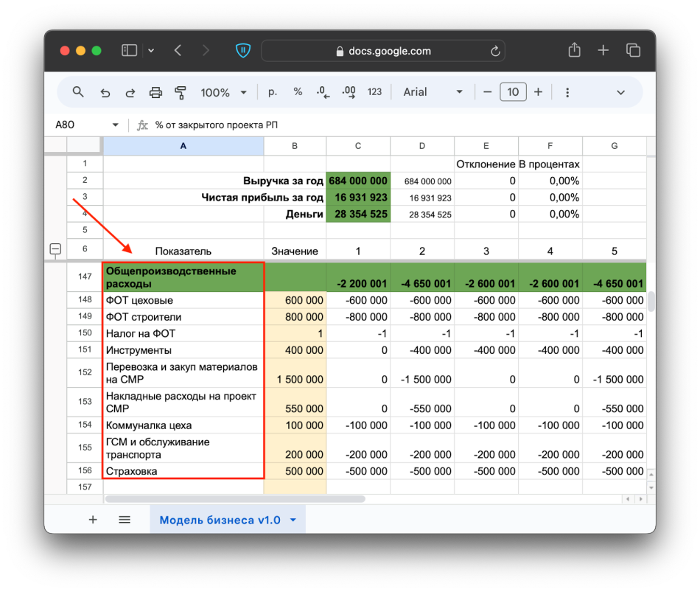Activate the paint format tool
Viewport: 700px width, 592px height.
click(181, 92)
